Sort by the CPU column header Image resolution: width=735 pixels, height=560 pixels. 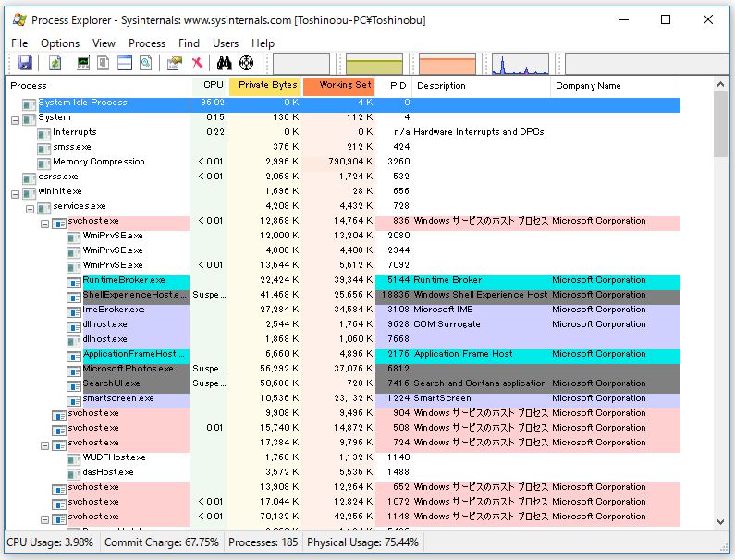pyautogui.click(x=209, y=86)
